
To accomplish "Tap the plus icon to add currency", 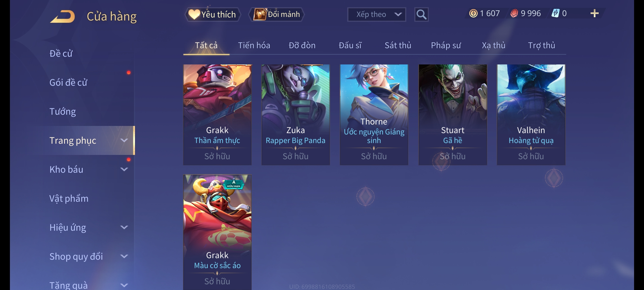I will pos(594,13).
